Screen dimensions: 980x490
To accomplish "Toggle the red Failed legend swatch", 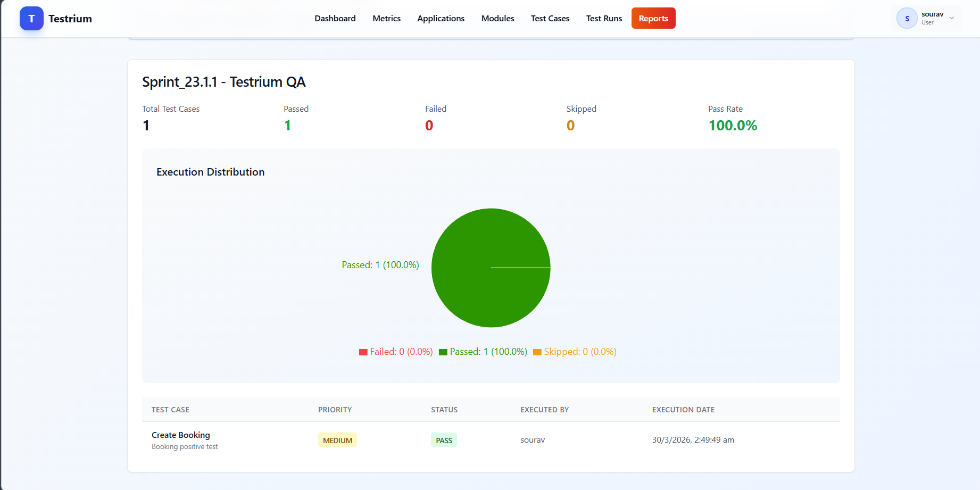I will (x=363, y=352).
